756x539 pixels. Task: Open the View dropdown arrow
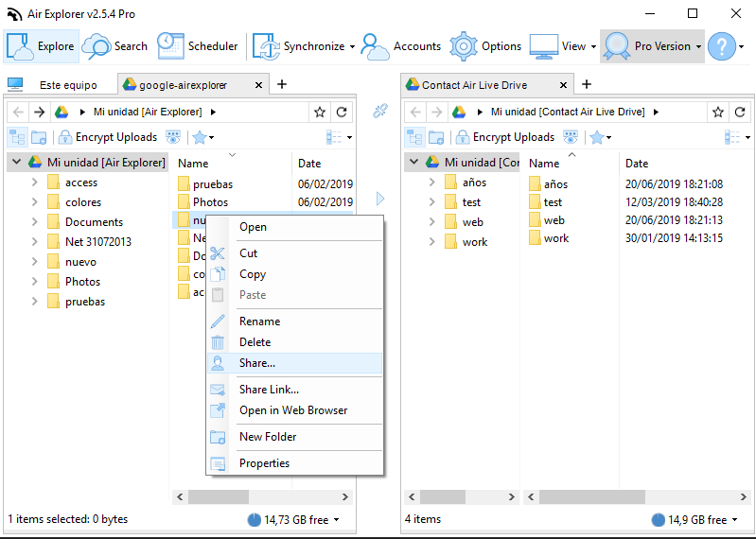coord(593,46)
